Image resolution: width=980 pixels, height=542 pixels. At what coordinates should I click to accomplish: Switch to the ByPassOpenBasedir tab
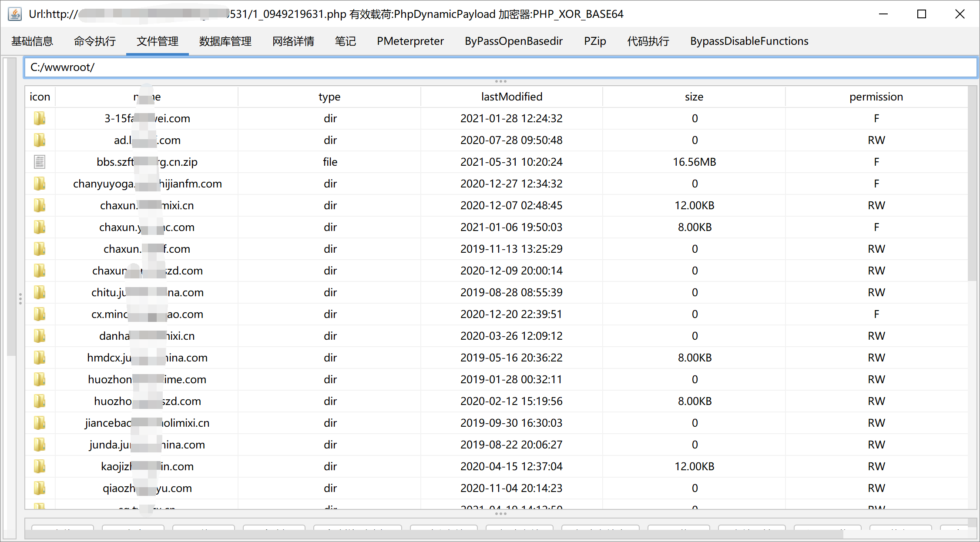514,41
